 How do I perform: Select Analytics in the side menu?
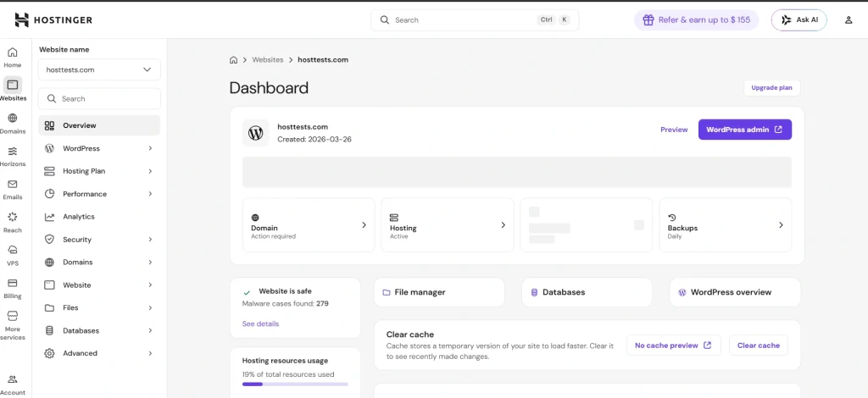[x=79, y=217]
